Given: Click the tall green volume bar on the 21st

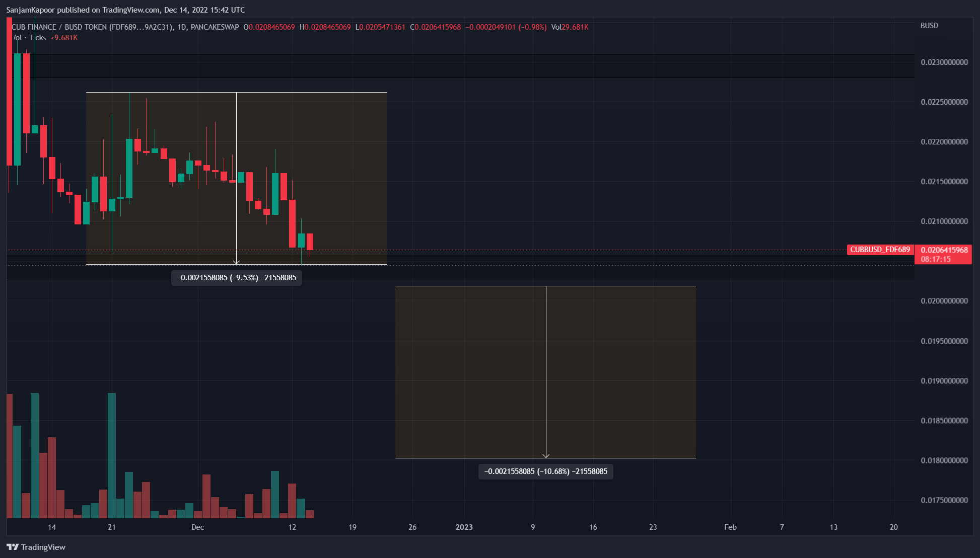Looking at the screenshot, I should 112,455.
